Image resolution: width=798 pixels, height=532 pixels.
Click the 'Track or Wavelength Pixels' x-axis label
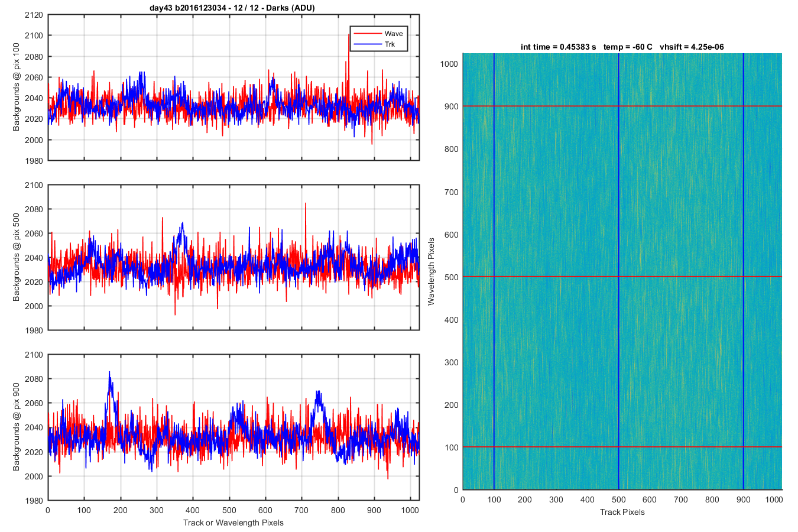233,523
